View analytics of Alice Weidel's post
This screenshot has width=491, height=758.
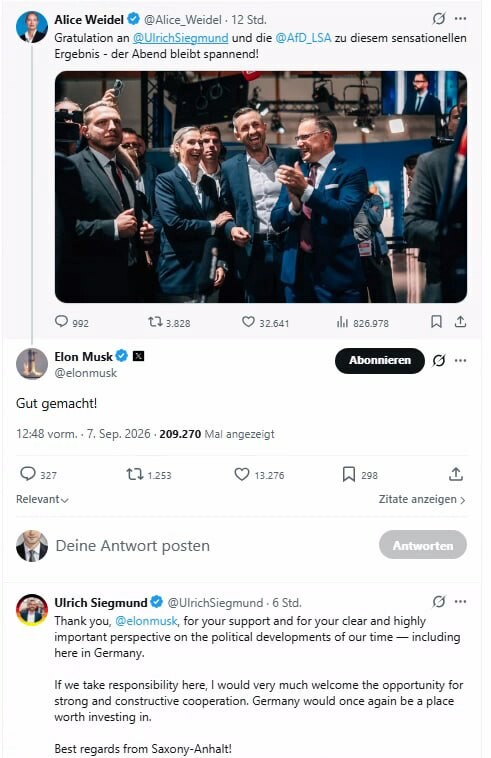[342, 322]
